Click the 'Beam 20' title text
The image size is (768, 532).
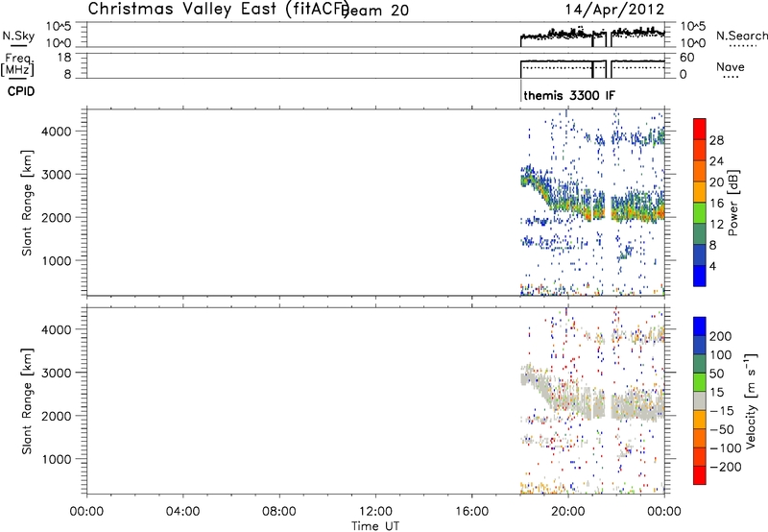coord(375,11)
